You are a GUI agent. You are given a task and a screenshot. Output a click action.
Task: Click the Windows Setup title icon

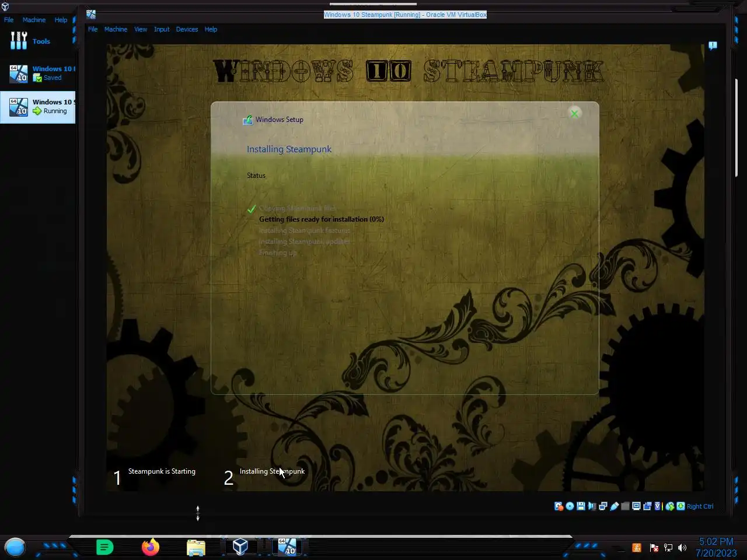pyautogui.click(x=247, y=120)
